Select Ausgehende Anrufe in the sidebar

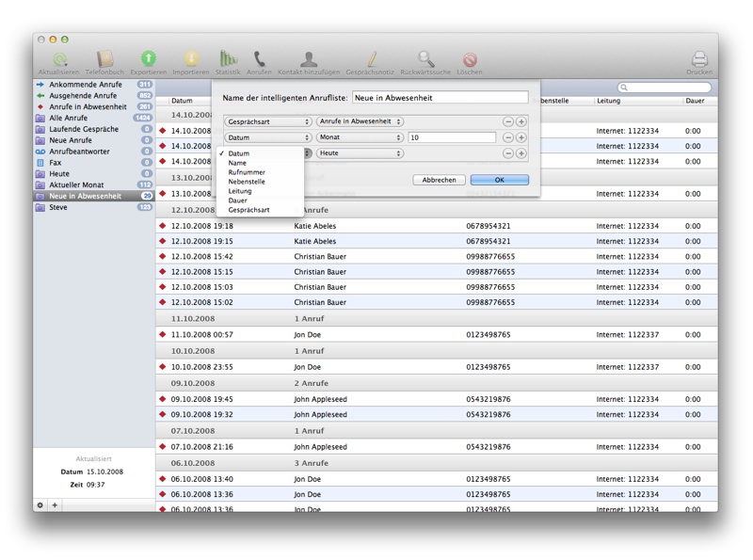pyautogui.click(x=83, y=96)
